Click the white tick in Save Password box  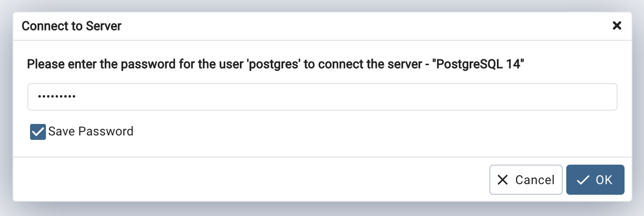pyautogui.click(x=38, y=131)
